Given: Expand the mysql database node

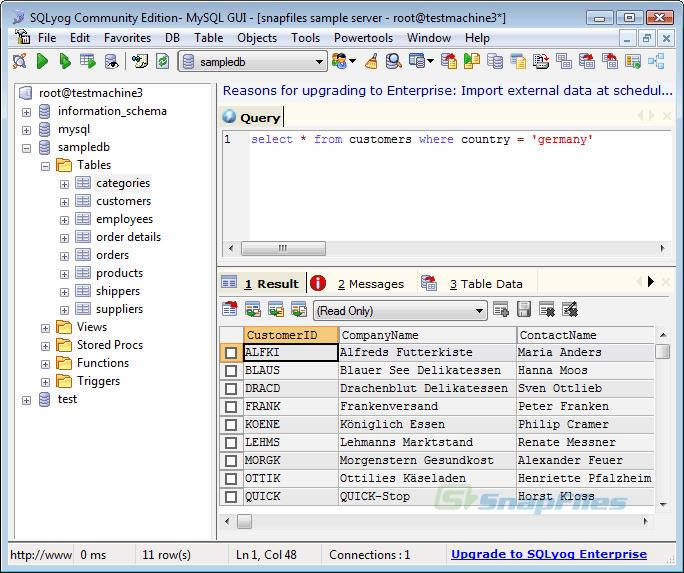Looking at the screenshot, I should point(26,130).
